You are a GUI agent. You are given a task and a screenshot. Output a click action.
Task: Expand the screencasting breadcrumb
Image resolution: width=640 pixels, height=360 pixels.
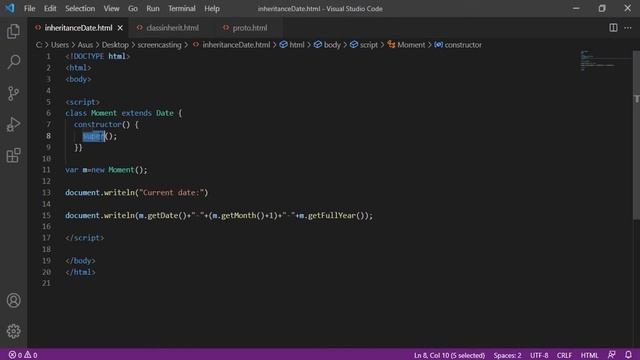point(159,45)
